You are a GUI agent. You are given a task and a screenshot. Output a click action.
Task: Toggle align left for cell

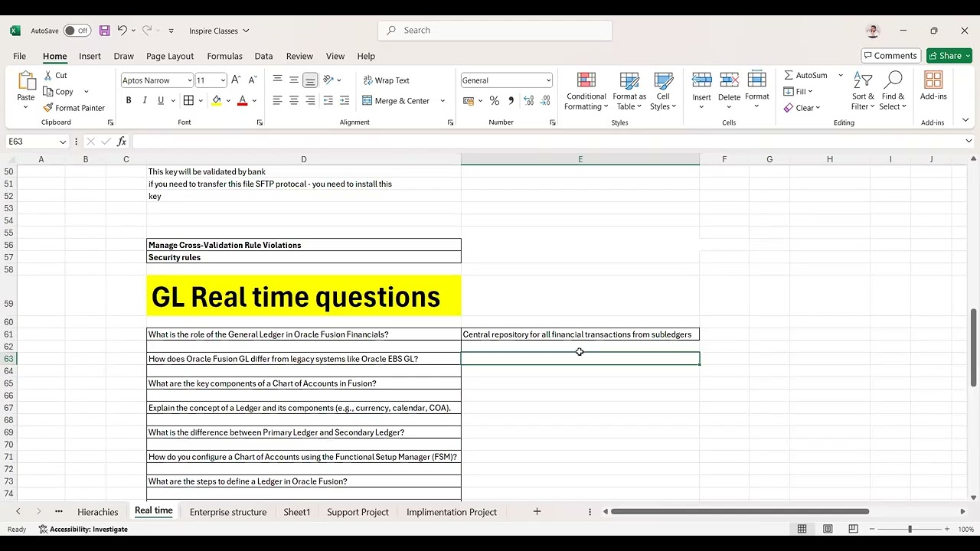point(277,100)
